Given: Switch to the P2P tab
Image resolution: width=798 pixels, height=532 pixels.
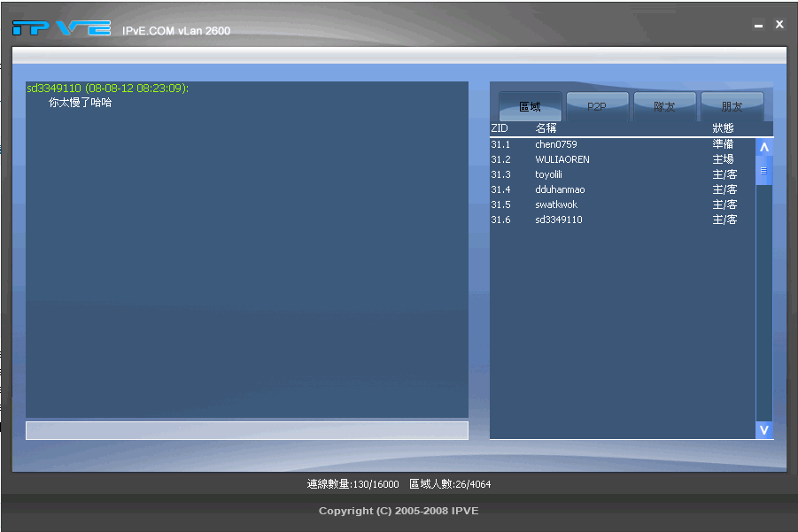Looking at the screenshot, I should [x=597, y=105].
